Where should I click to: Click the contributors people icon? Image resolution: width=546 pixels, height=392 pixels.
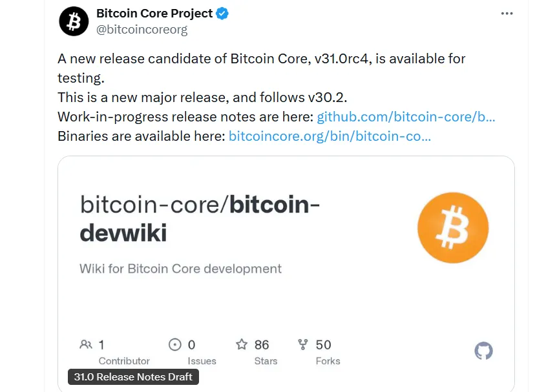coord(86,345)
